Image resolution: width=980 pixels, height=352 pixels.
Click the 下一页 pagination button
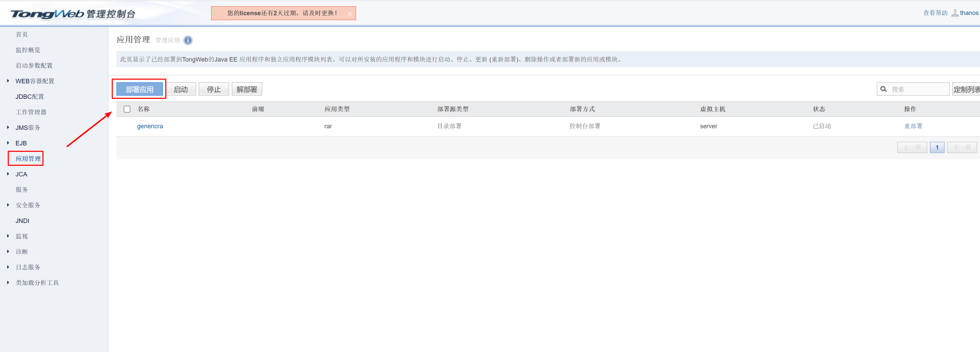pyautogui.click(x=962, y=147)
